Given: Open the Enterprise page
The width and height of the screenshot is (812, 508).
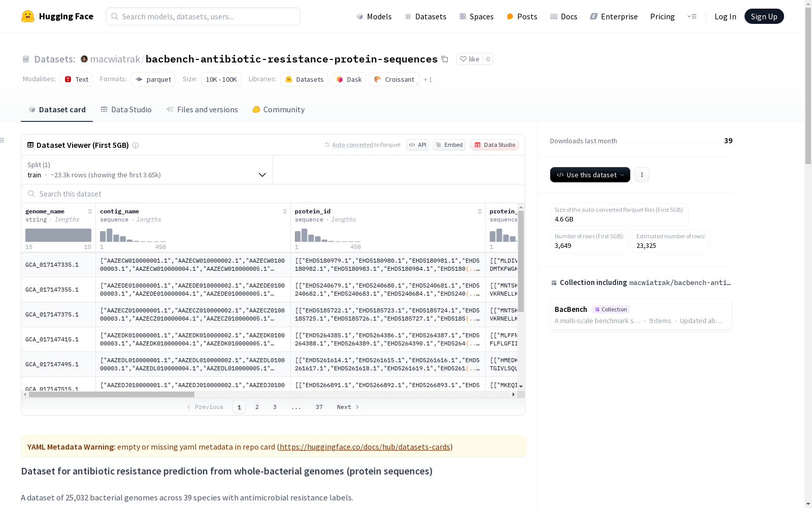Looking at the screenshot, I should 614,16.
